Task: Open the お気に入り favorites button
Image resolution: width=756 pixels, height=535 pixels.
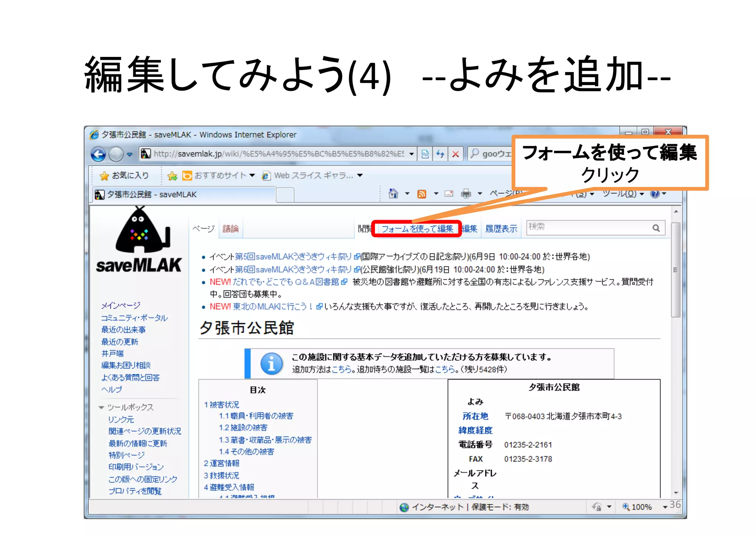Action: click(x=124, y=176)
